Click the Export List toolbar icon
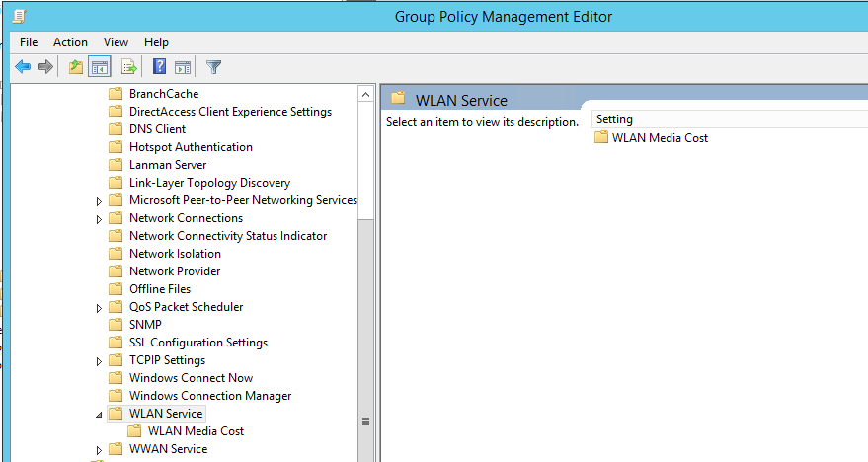868x462 pixels. coord(129,67)
